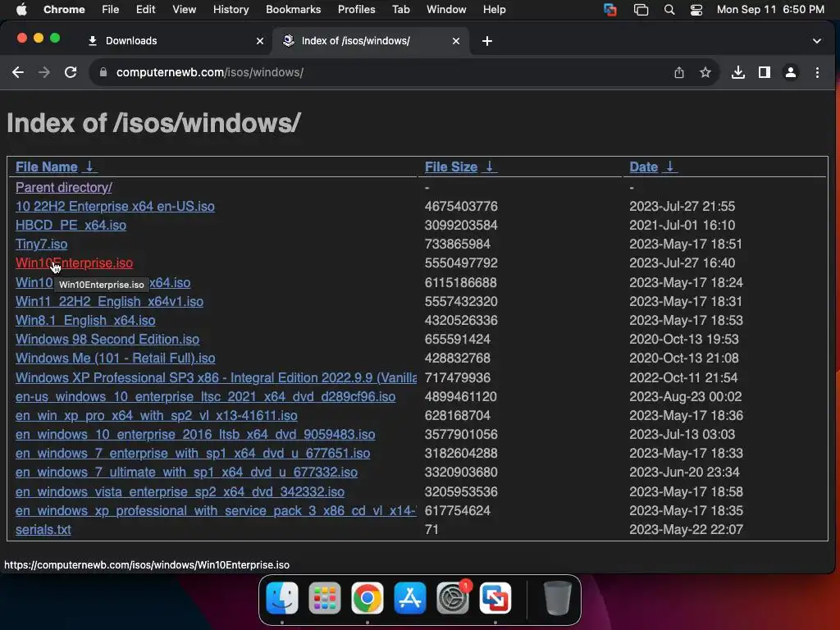The image size is (840, 630).
Task: Close the Downloads tab
Action: click(260, 41)
